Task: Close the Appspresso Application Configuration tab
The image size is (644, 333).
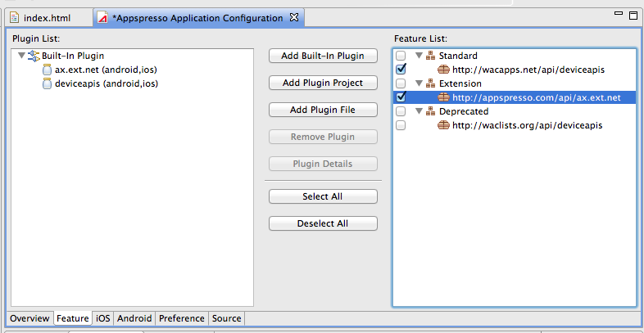Action: coord(293,18)
